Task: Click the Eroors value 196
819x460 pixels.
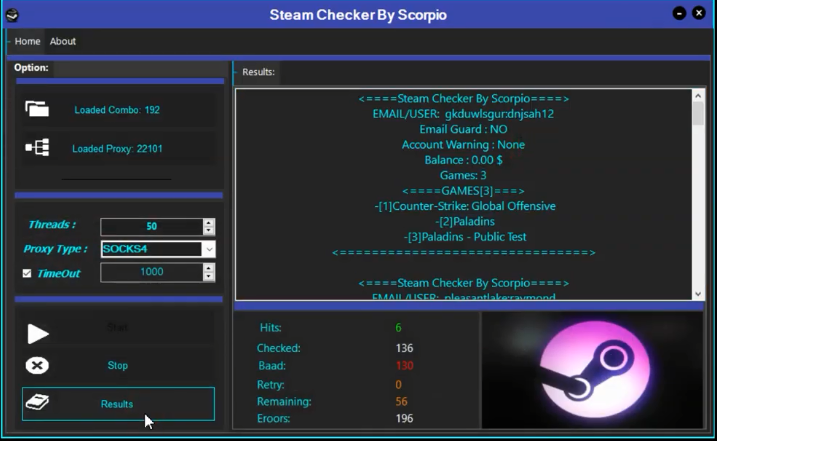Action: [x=404, y=418]
